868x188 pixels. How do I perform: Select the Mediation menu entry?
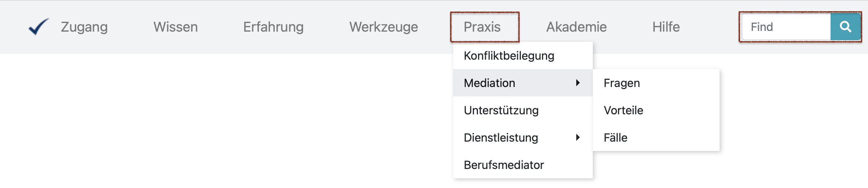[489, 83]
